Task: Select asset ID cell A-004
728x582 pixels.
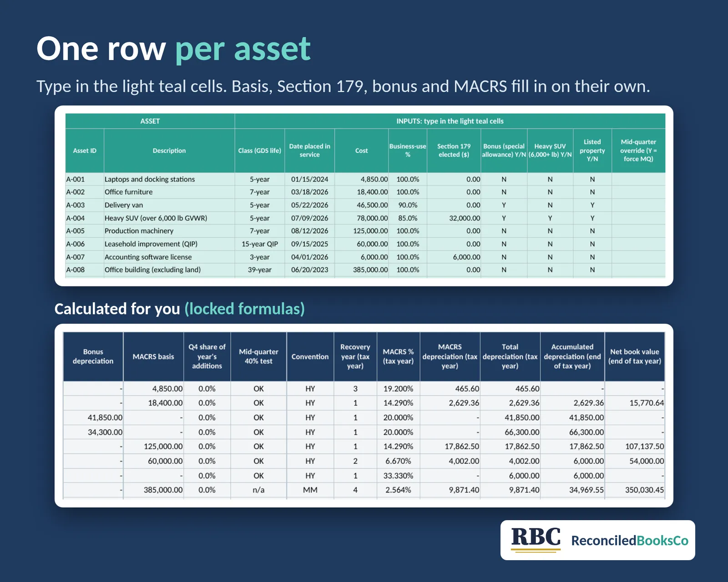Action: coord(85,218)
